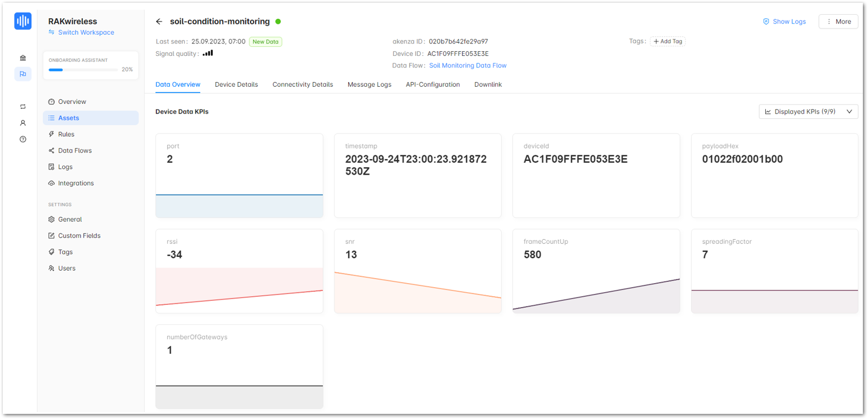The image size is (868, 419).
Task: Click the Tags label icon in sidebar
Action: coord(51,252)
